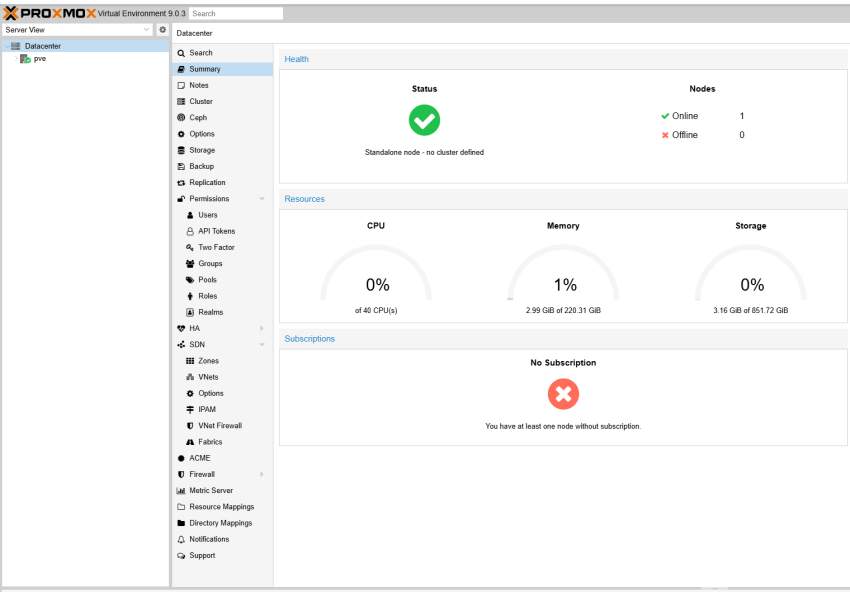Viewport: 850px width, 592px height.
Task: Click the Replication arrows icon
Action: [x=181, y=183]
